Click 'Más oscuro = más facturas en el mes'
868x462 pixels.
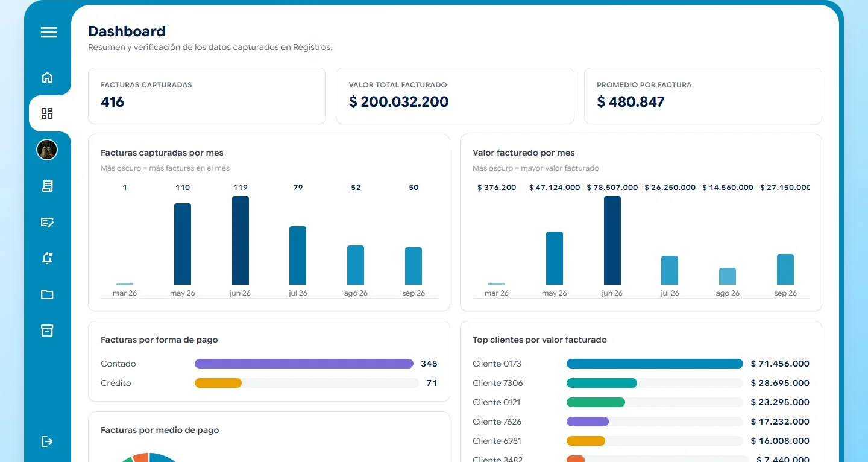(x=165, y=168)
